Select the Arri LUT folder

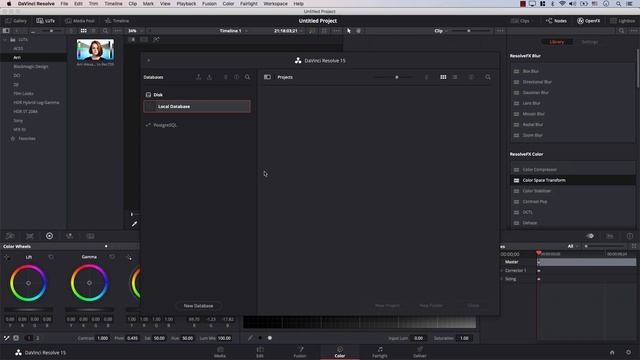33,58
